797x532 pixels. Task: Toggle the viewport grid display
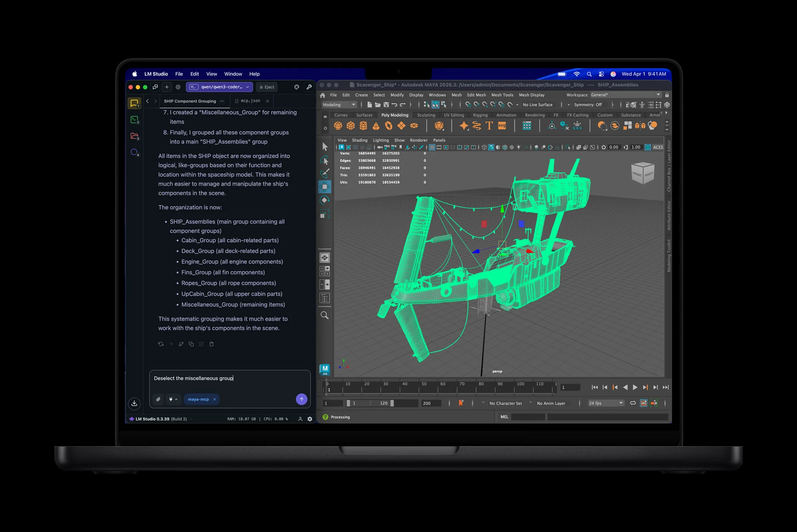tap(432, 147)
